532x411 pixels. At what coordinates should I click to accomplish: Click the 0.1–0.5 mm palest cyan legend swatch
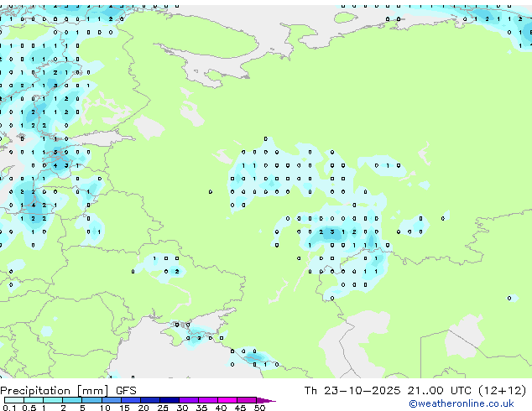(14, 400)
